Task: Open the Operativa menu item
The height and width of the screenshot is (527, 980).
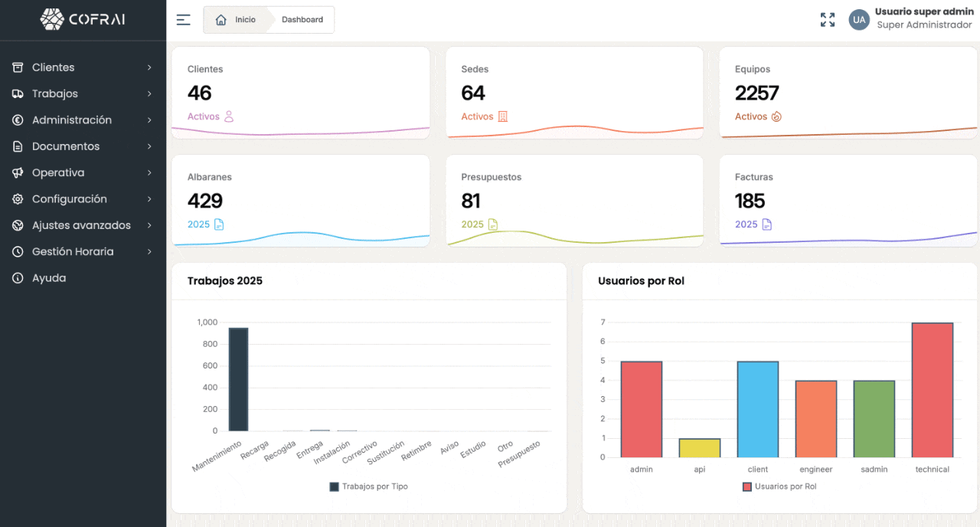Action: coord(58,173)
